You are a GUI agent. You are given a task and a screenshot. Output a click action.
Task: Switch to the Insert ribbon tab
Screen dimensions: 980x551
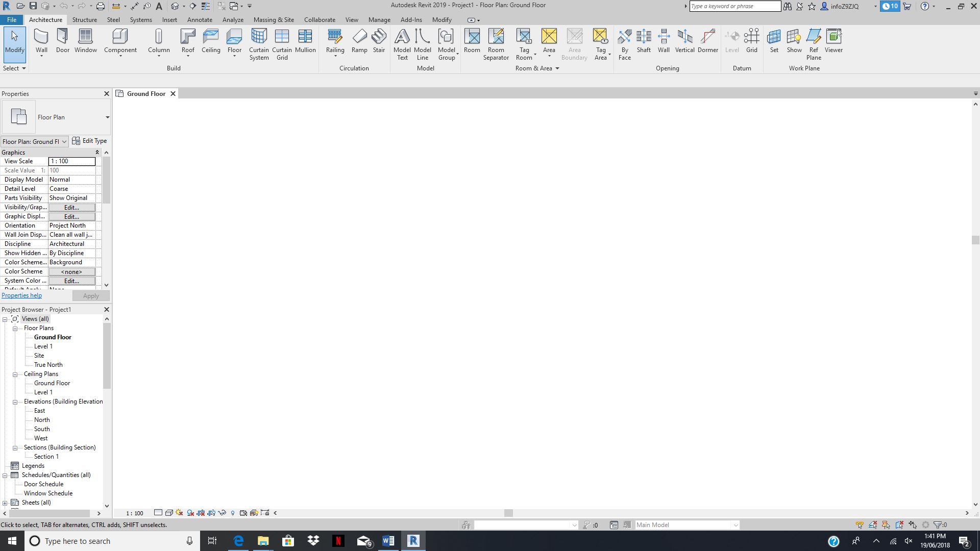(x=169, y=19)
